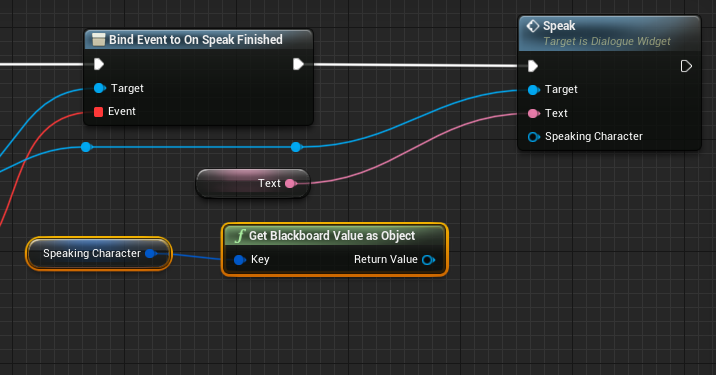Click the 'Key' label on Get Blackboard node

pos(260,259)
